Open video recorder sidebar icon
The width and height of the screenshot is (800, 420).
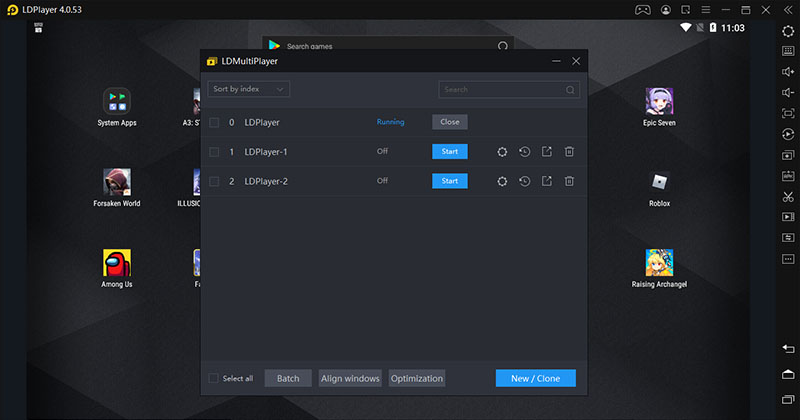click(x=788, y=217)
